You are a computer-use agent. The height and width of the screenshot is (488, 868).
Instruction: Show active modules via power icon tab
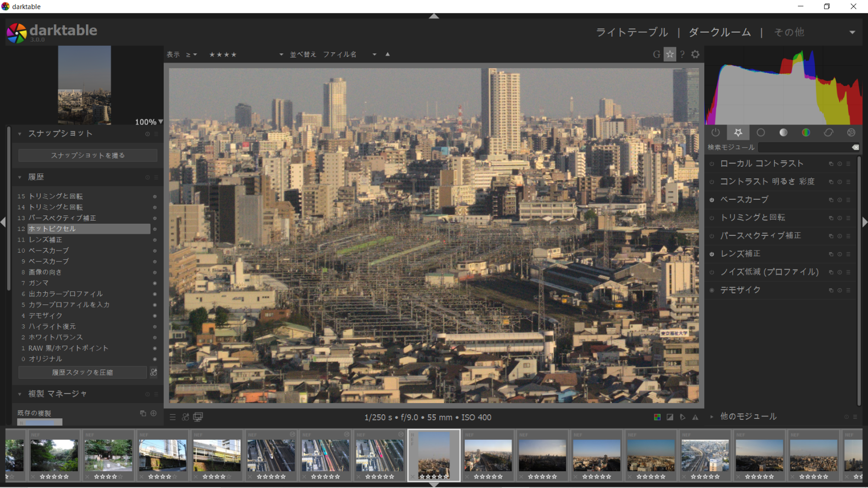coord(715,133)
